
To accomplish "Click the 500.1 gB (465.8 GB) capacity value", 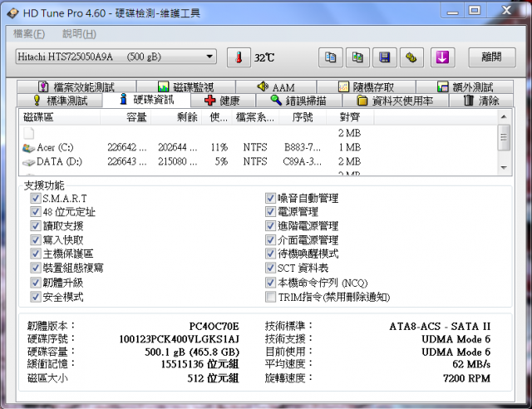I will point(192,352).
